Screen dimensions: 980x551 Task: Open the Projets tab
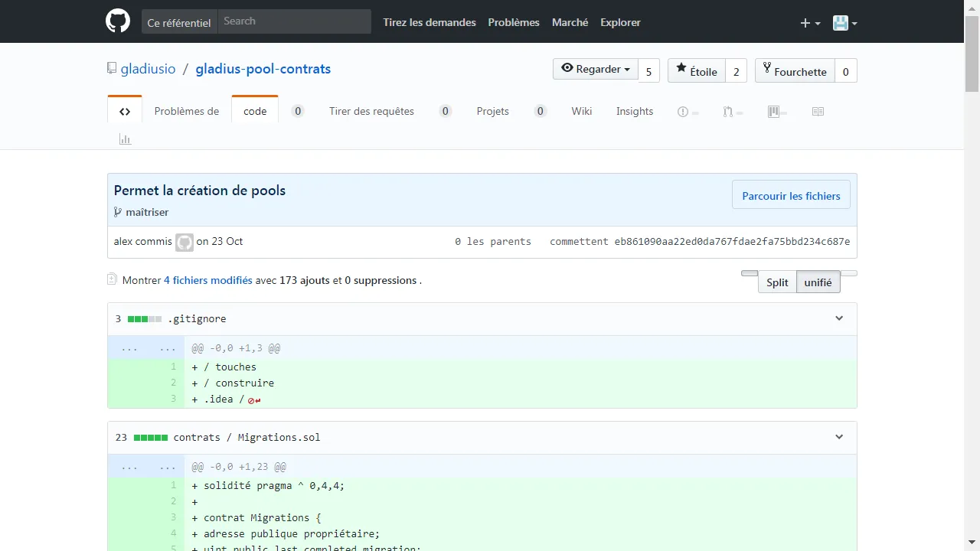tap(492, 111)
